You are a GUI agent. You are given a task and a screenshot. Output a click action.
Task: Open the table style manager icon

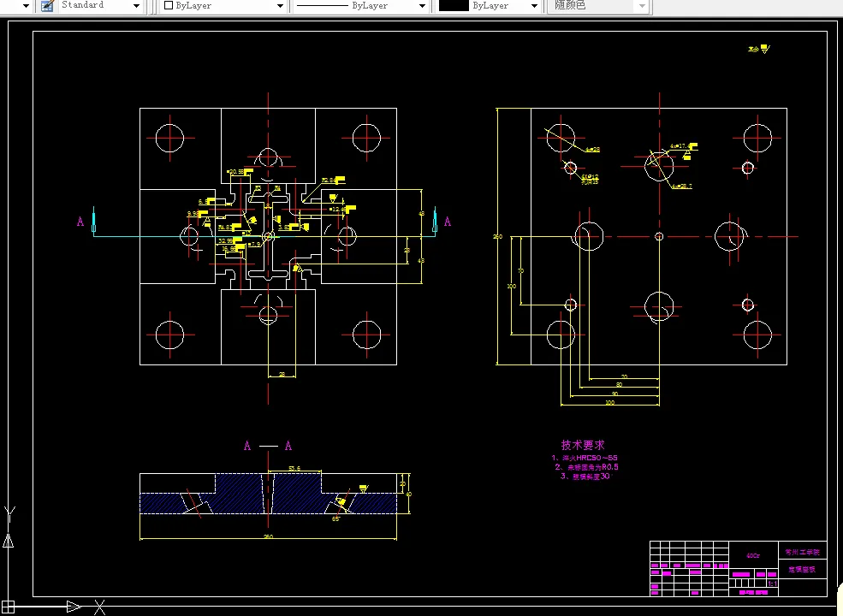(x=47, y=6)
